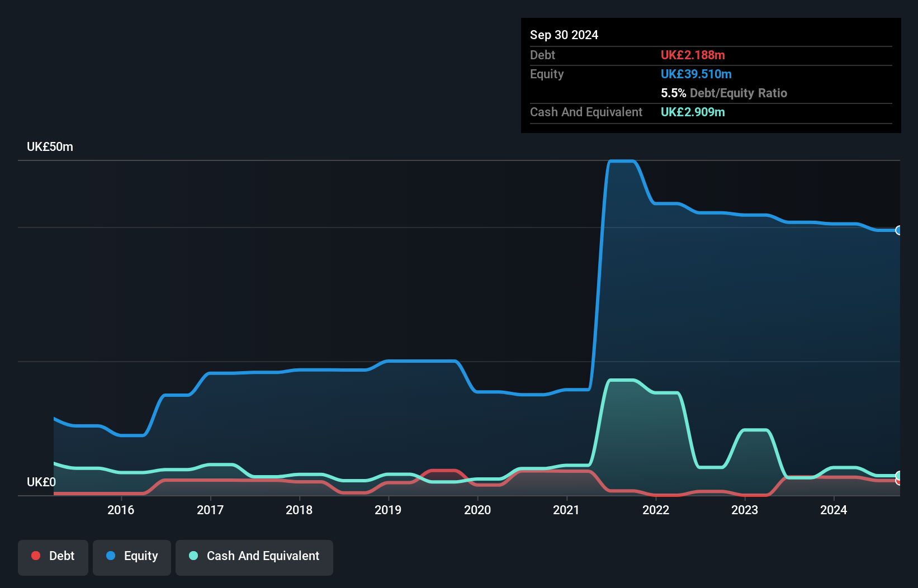Click the 5.5% Debt/Equity Ratio text
This screenshot has height=588, width=918.
[724, 93]
